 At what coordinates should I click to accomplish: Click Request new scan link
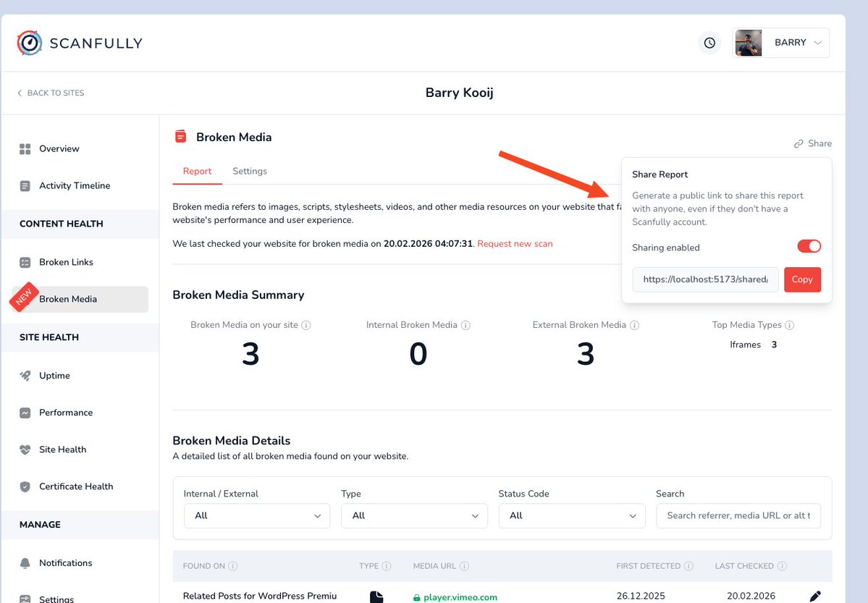(515, 244)
